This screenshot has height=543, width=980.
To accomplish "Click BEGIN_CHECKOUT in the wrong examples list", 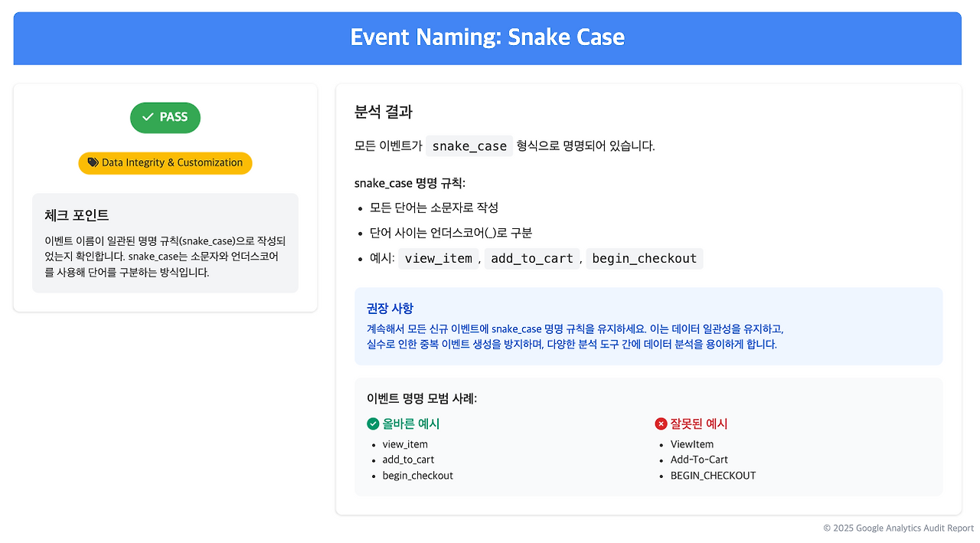I will (x=713, y=476).
